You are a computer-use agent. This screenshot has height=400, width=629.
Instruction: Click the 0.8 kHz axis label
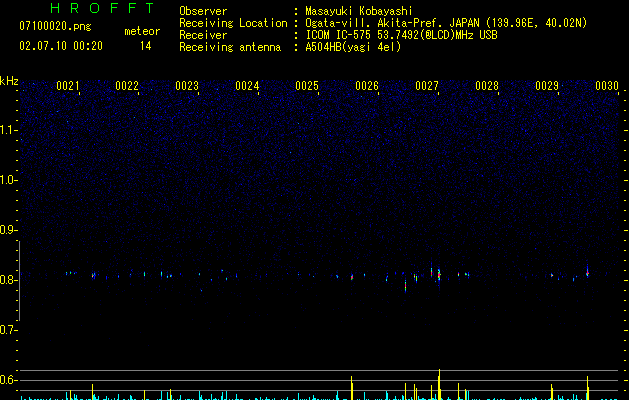(x=8, y=280)
